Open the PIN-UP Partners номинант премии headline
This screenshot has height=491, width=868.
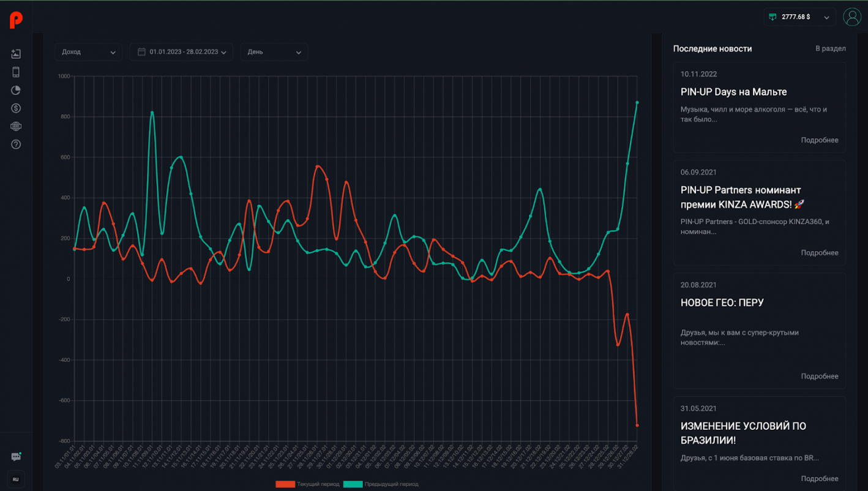pos(743,197)
